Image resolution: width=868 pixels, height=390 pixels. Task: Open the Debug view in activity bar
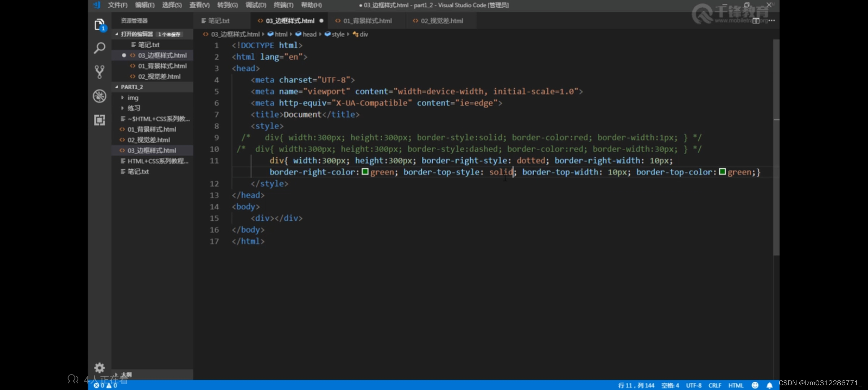(x=99, y=96)
